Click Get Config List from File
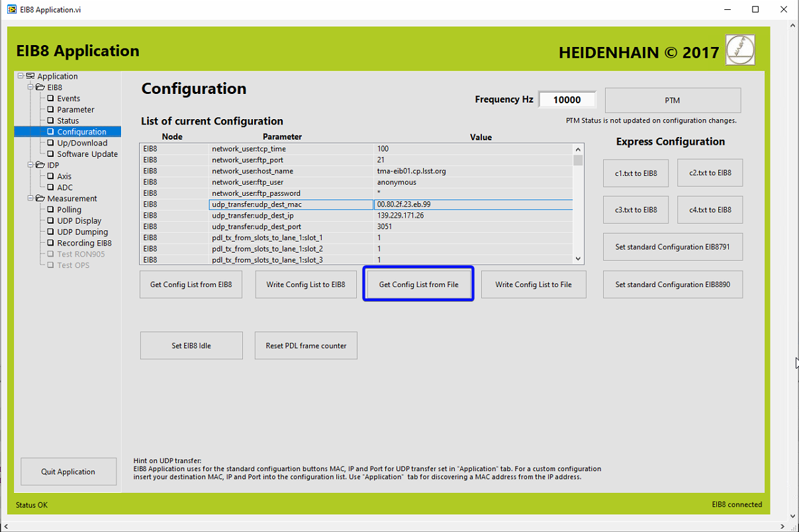 (418, 285)
